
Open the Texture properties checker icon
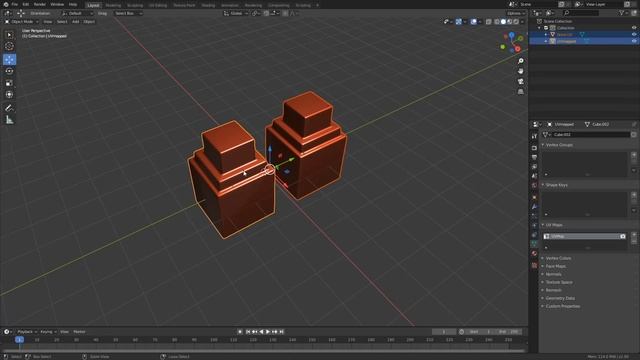pos(534,265)
